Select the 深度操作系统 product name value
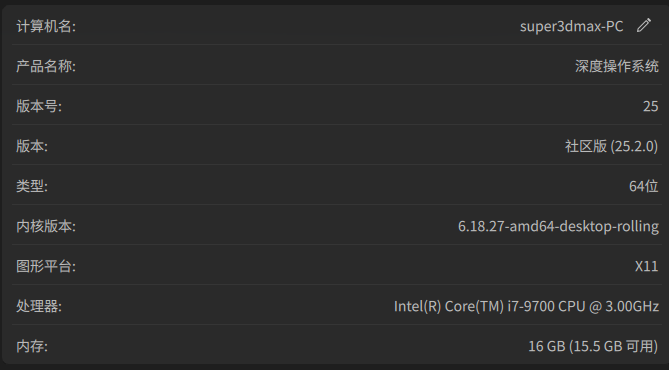669x370 pixels. coord(617,66)
